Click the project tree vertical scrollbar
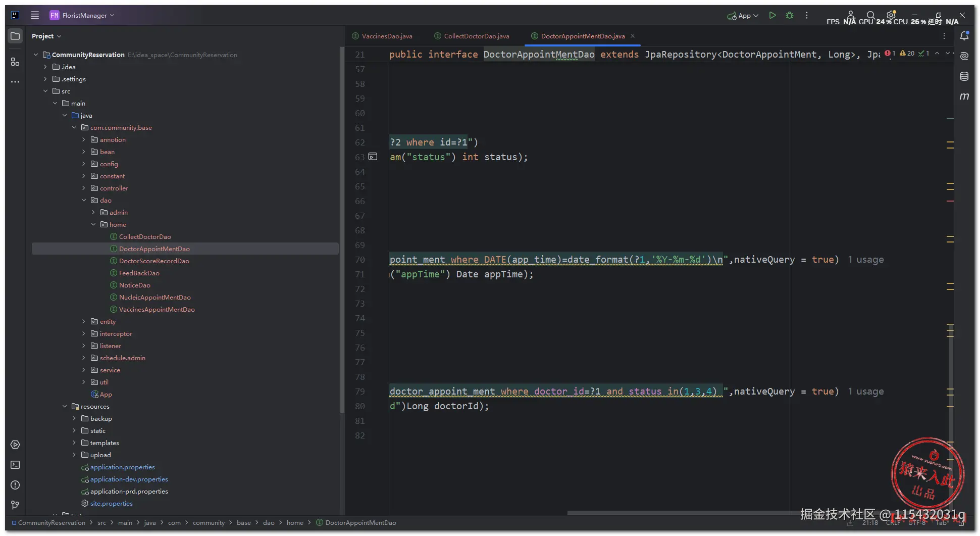 click(342, 230)
